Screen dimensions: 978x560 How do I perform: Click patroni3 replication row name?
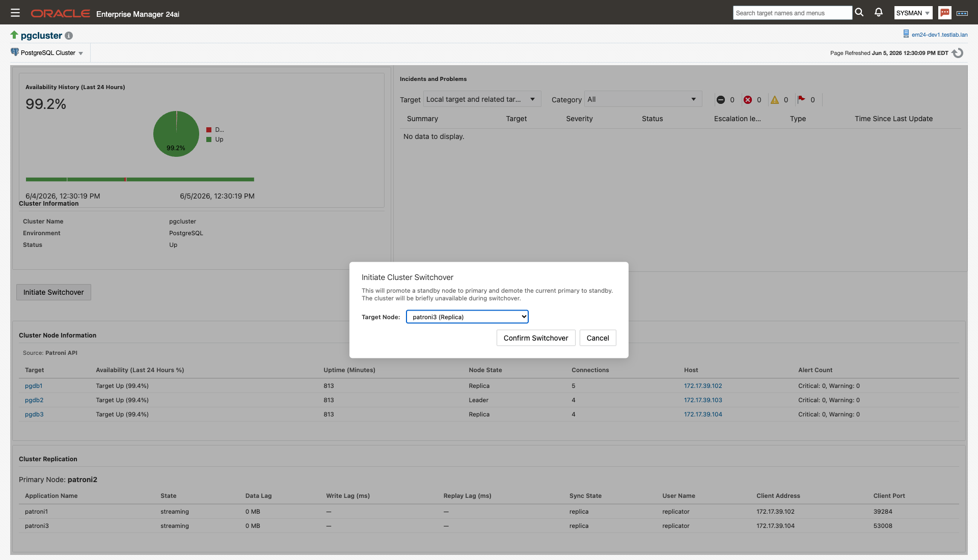[37, 526]
